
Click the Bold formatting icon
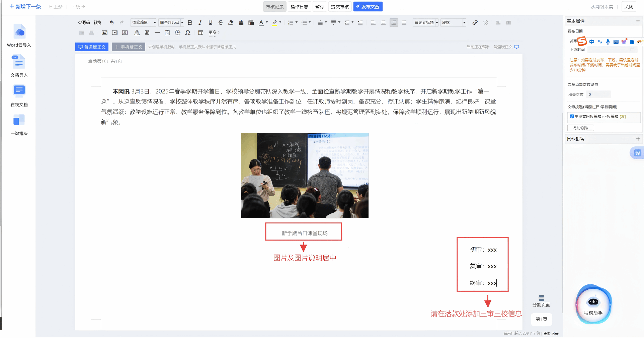pos(190,22)
